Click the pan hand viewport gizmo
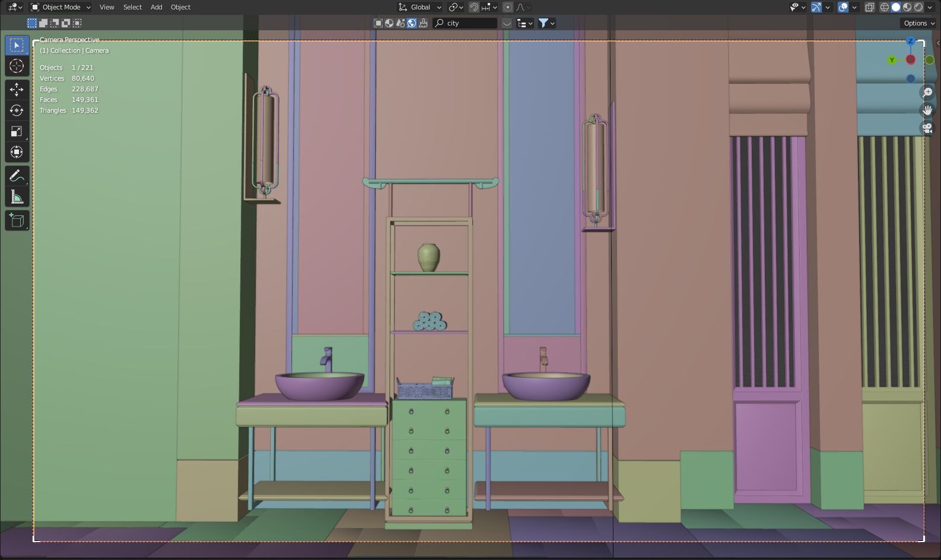 point(927,110)
